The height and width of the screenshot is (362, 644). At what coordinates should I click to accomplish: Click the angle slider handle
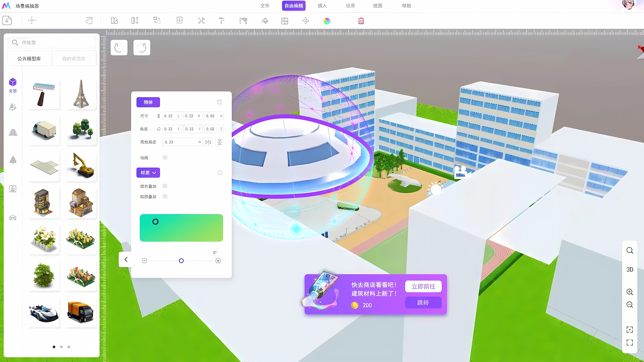click(x=181, y=261)
